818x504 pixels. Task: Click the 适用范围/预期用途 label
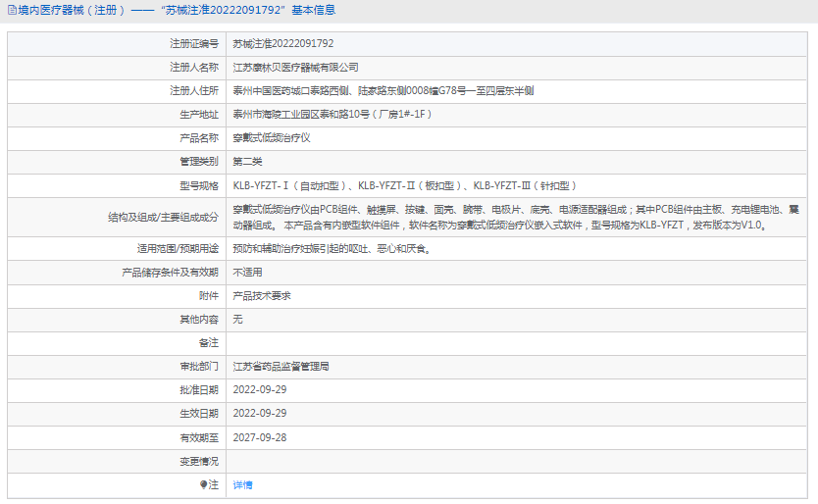(x=178, y=249)
